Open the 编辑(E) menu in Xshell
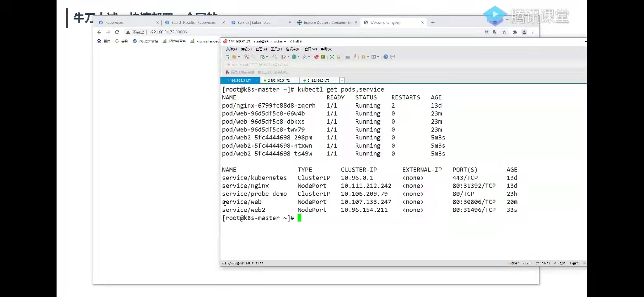 [x=246, y=49]
